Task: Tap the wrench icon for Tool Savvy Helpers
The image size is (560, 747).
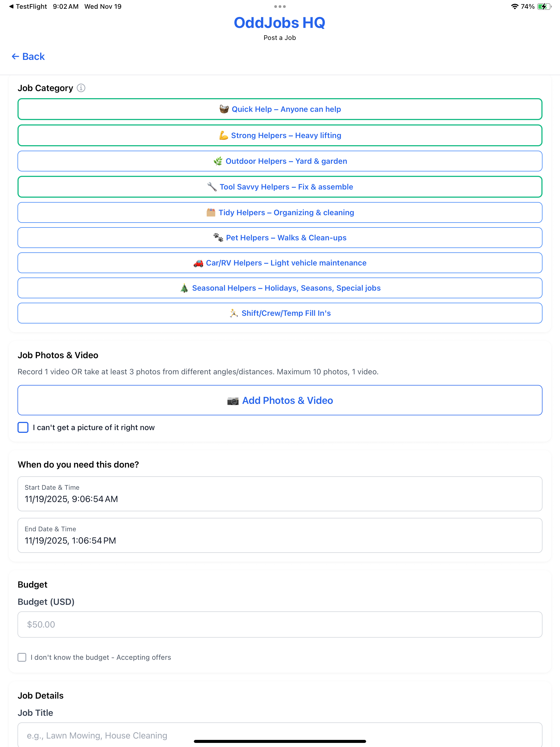Action: click(x=212, y=187)
